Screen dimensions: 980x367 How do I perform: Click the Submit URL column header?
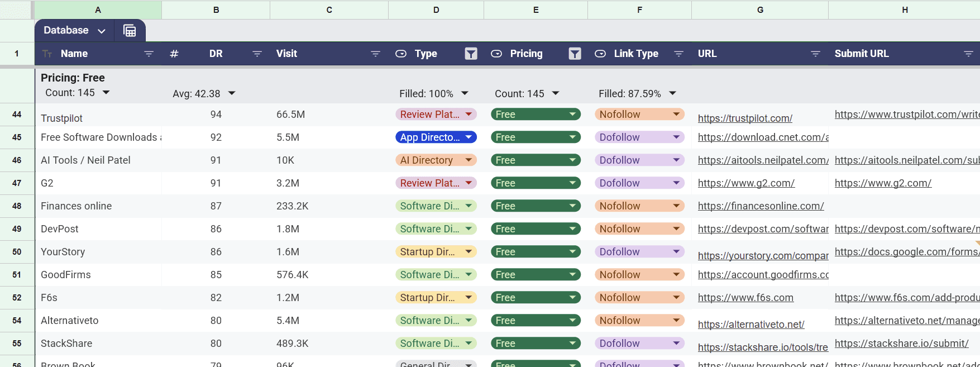point(861,54)
